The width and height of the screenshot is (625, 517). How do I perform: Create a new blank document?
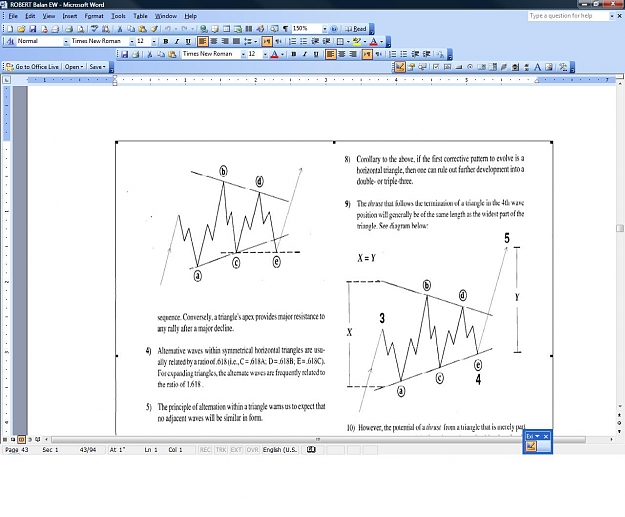(x=10, y=29)
